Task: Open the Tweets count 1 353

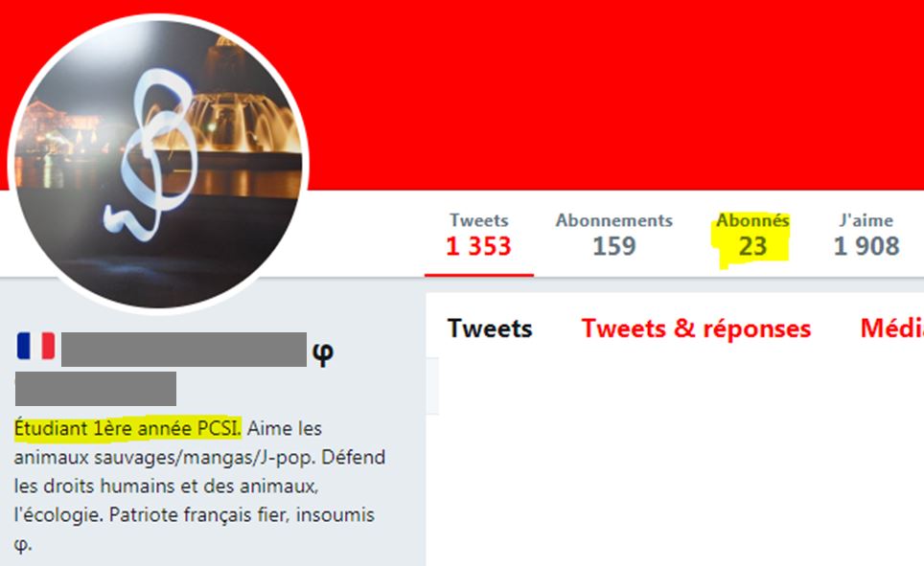Action: click(478, 237)
